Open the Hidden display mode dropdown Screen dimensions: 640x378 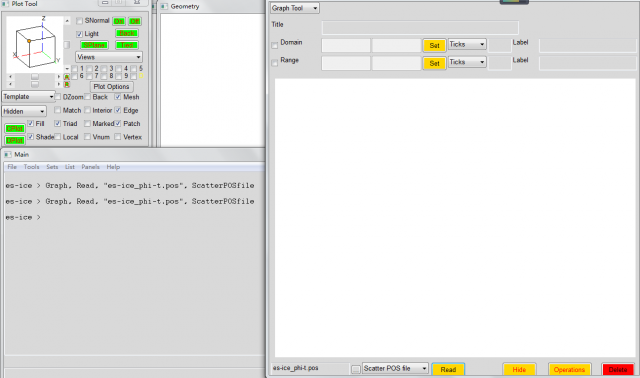[24, 111]
